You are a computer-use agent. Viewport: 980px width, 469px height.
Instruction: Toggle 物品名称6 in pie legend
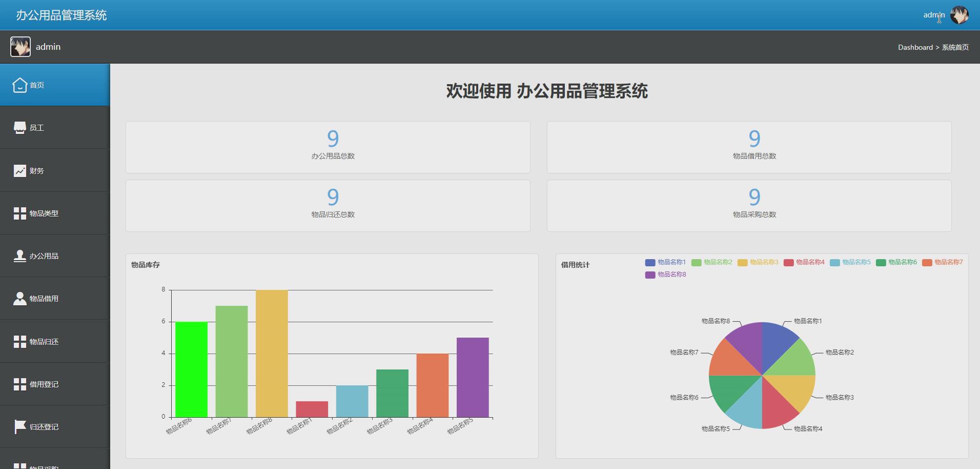coord(896,262)
